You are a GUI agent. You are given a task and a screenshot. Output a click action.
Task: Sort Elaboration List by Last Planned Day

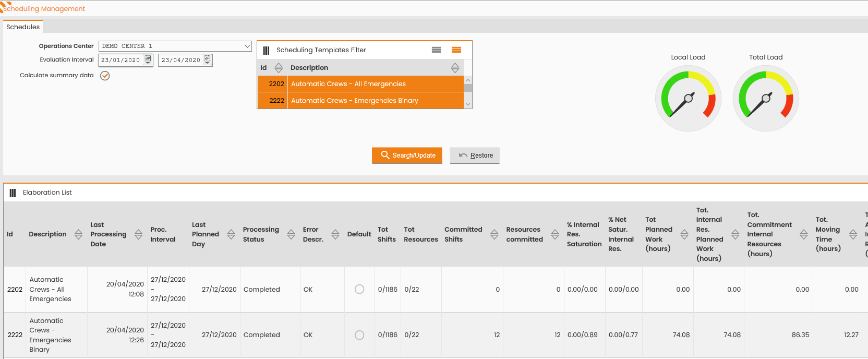231,234
